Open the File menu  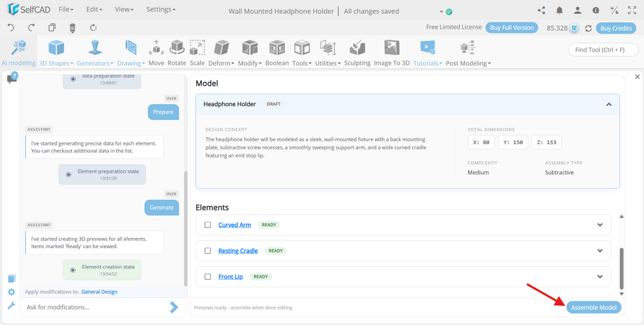tap(66, 9)
